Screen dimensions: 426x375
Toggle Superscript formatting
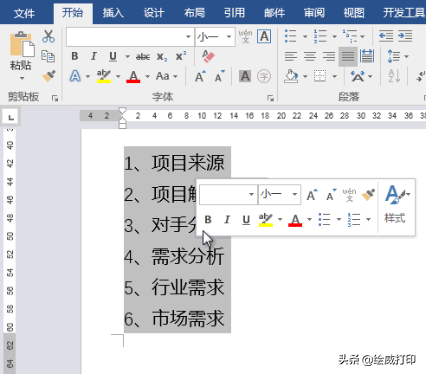181,56
